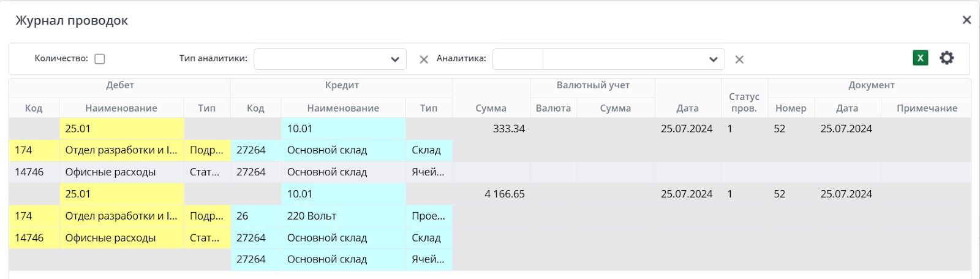Clear the Аналитика filter
Image resolution: width=980 pixels, height=279 pixels.
tap(739, 59)
